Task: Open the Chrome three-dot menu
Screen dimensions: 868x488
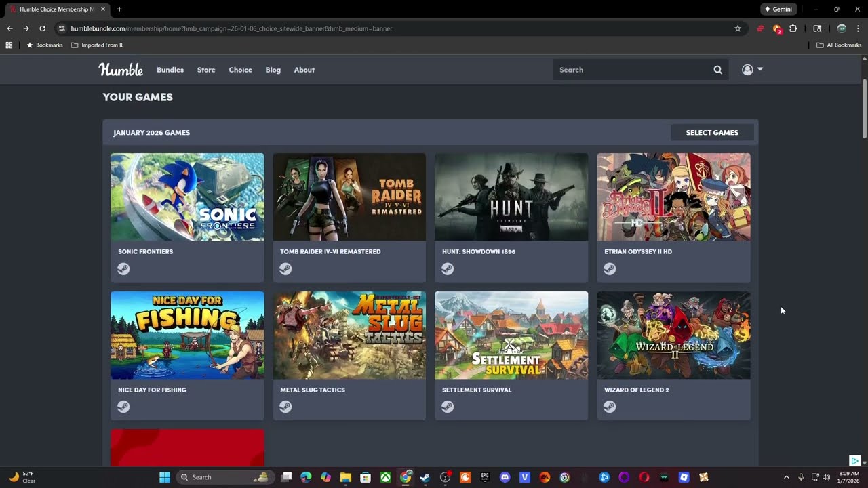Action: 858,28
